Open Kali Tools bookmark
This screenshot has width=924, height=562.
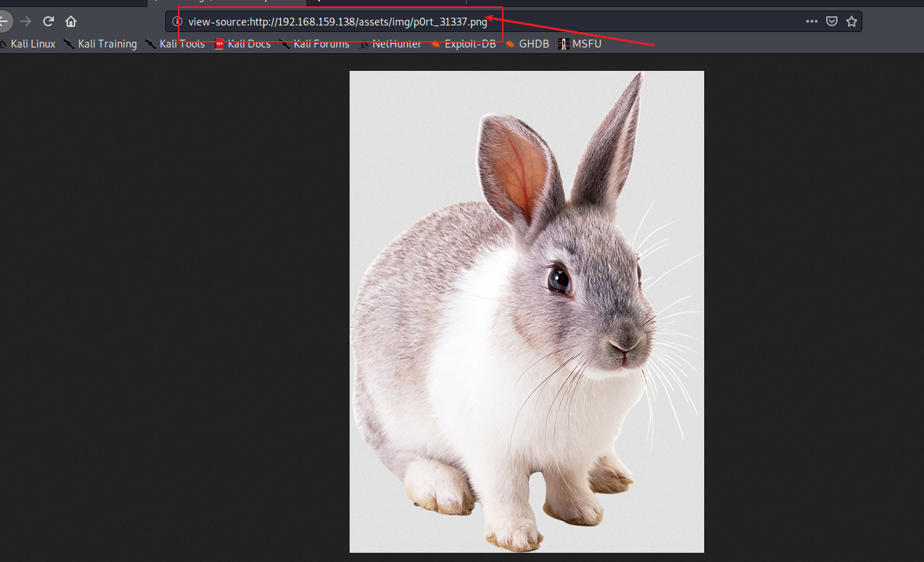coord(175,44)
